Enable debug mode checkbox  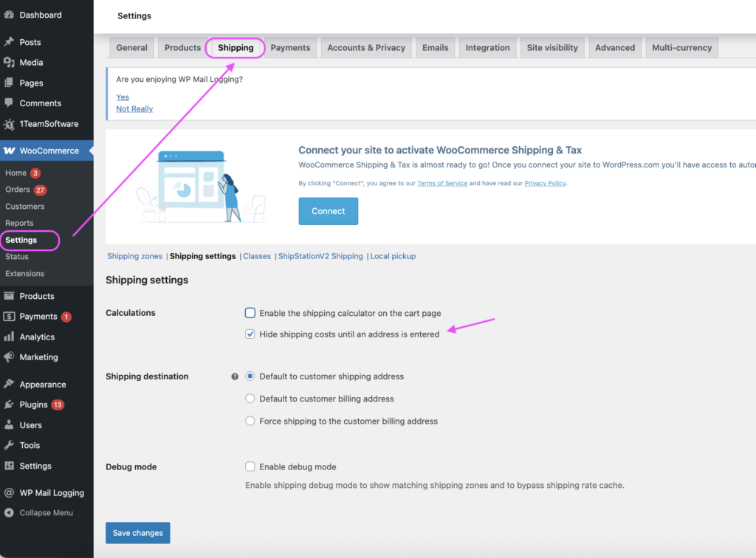250,466
